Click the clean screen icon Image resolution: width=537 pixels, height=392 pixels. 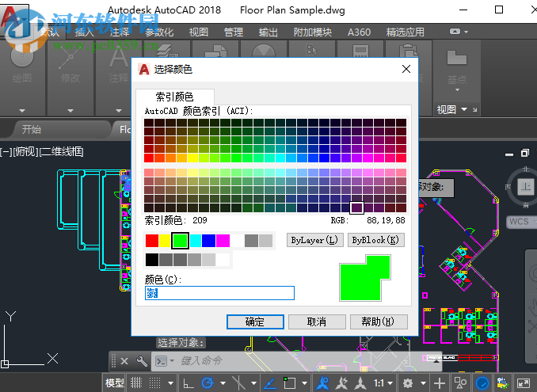[523, 382]
